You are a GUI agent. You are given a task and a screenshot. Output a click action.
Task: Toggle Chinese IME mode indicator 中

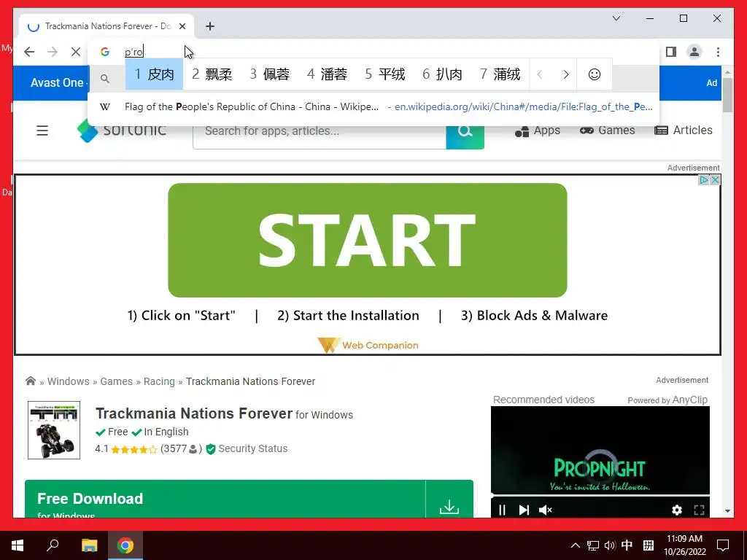[627, 545]
